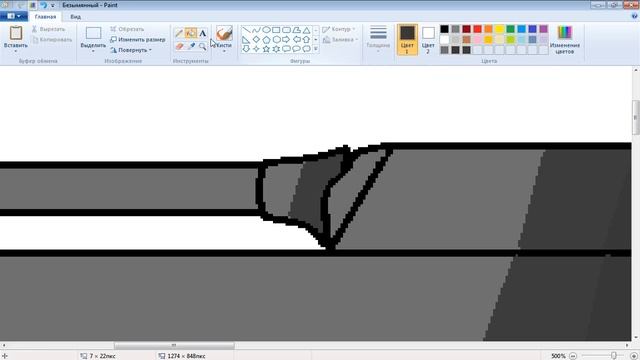Pick the Hexagon shape
This screenshot has height=360, width=640.
(276, 40)
